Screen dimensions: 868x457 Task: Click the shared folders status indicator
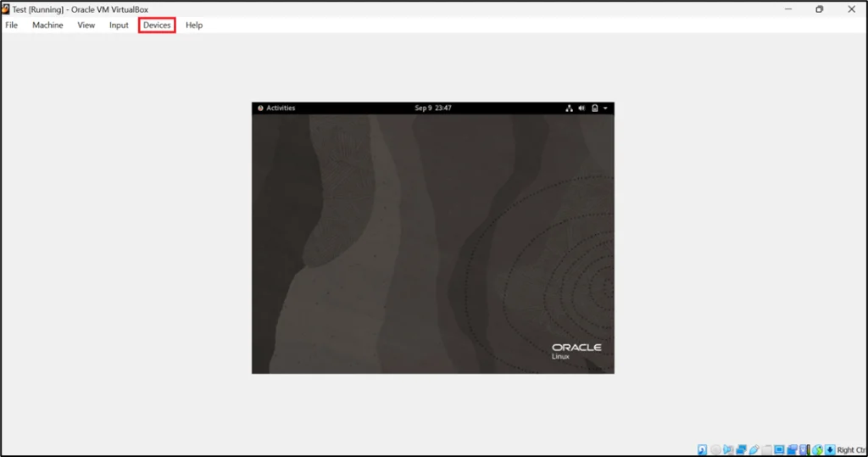pos(766,450)
